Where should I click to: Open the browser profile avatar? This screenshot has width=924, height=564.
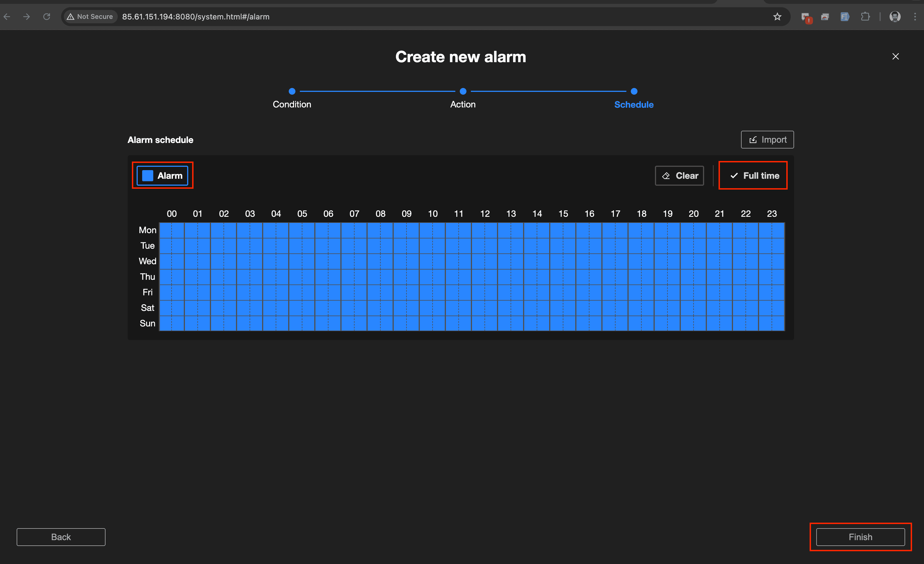895,16
